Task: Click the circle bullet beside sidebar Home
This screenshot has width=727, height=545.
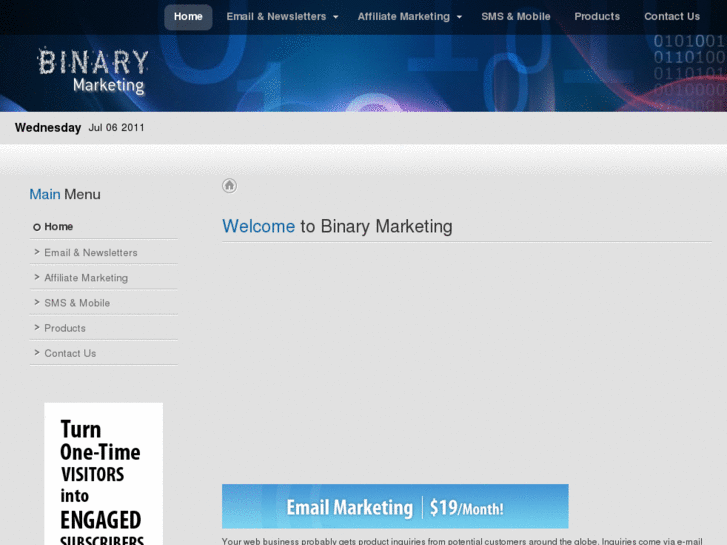Action: pos(37,227)
